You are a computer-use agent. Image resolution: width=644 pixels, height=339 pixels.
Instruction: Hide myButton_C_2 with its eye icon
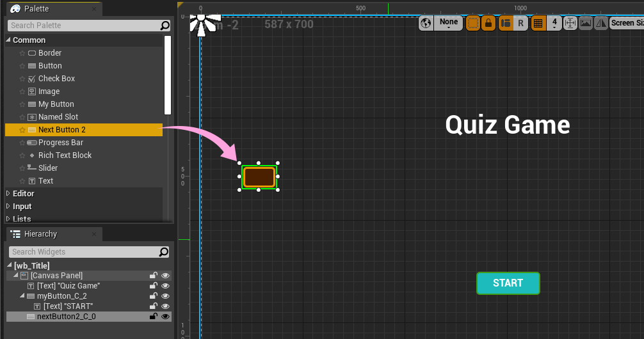point(166,296)
